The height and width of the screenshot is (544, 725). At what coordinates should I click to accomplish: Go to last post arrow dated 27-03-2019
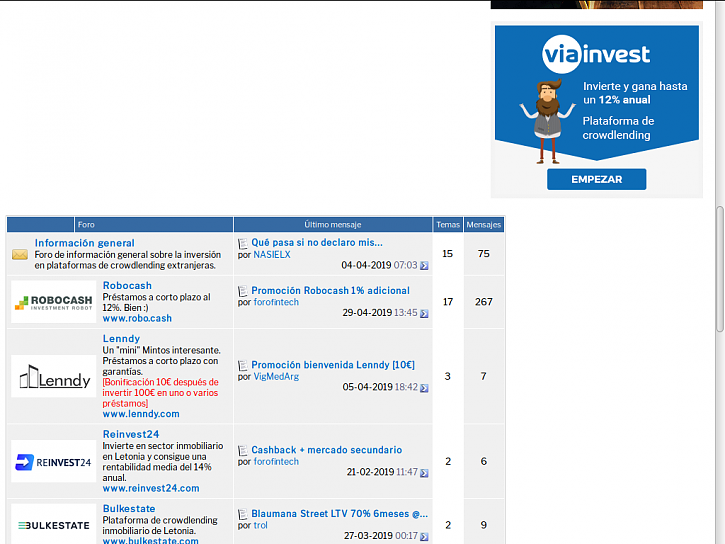click(424, 537)
